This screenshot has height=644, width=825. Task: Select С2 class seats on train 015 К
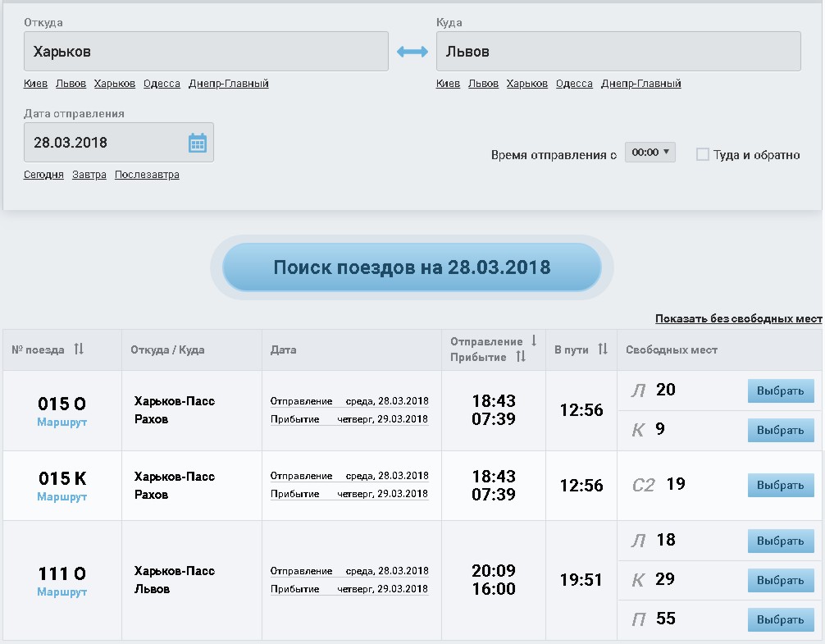click(780, 486)
